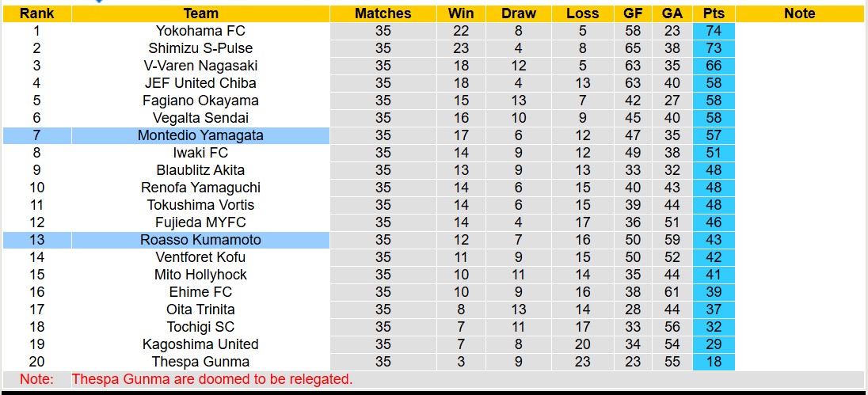Click Yokohama FC's 74 points cell
The image size is (868, 395).
[714, 31]
